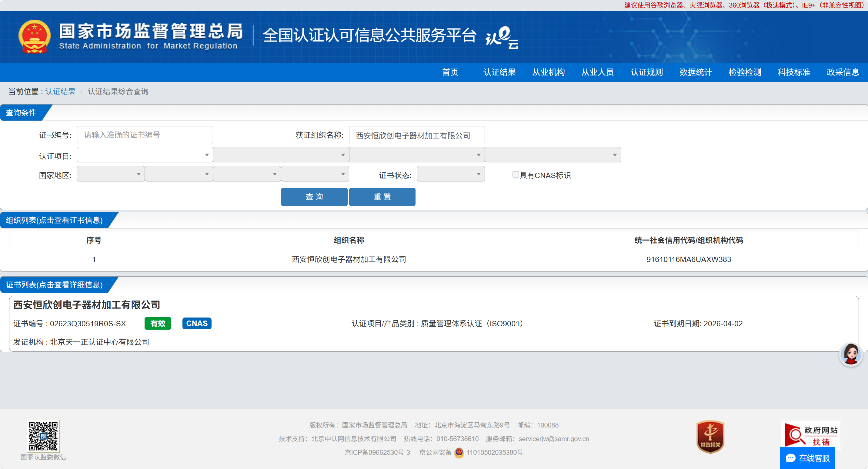Open the 在线客服 chat button
This screenshot has width=868, height=469.
(x=807, y=458)
